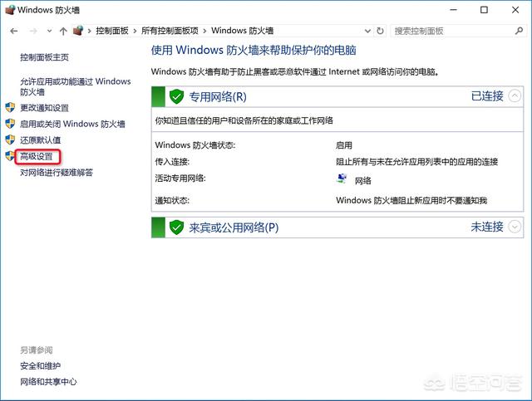Collapse the 专用网络 section chevron
This screenshot has height=401, width=532.
coord(515,96)
